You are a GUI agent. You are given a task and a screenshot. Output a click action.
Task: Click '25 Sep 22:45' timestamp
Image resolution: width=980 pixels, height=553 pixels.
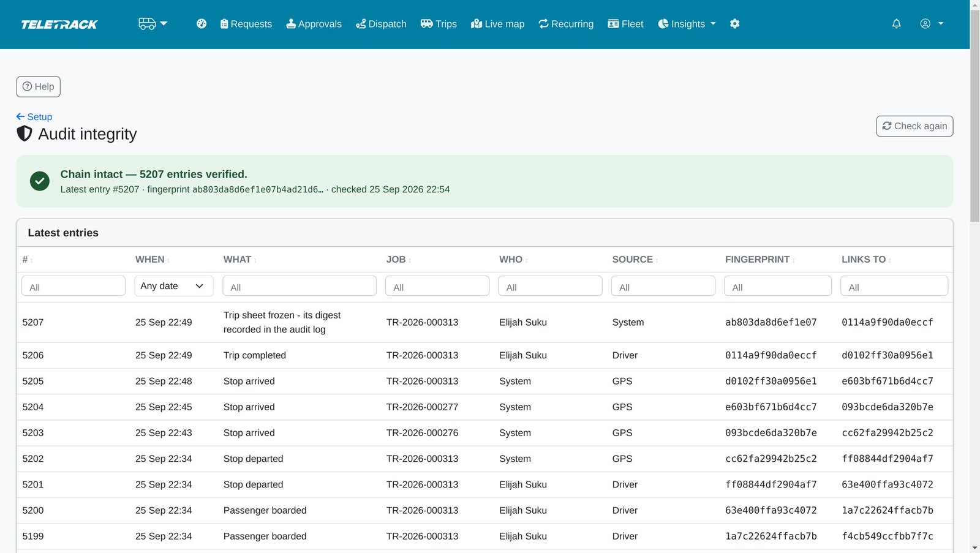tap(164, 407)
